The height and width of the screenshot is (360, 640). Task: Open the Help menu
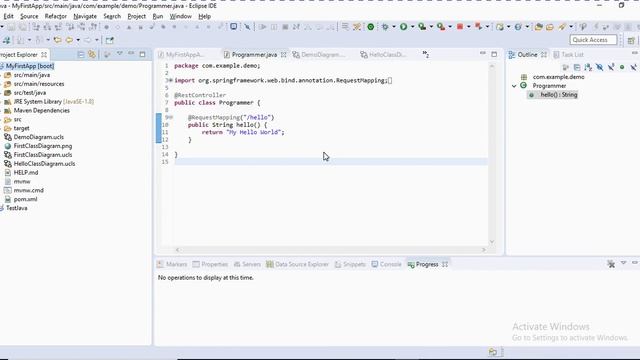[x=204, y=16]
